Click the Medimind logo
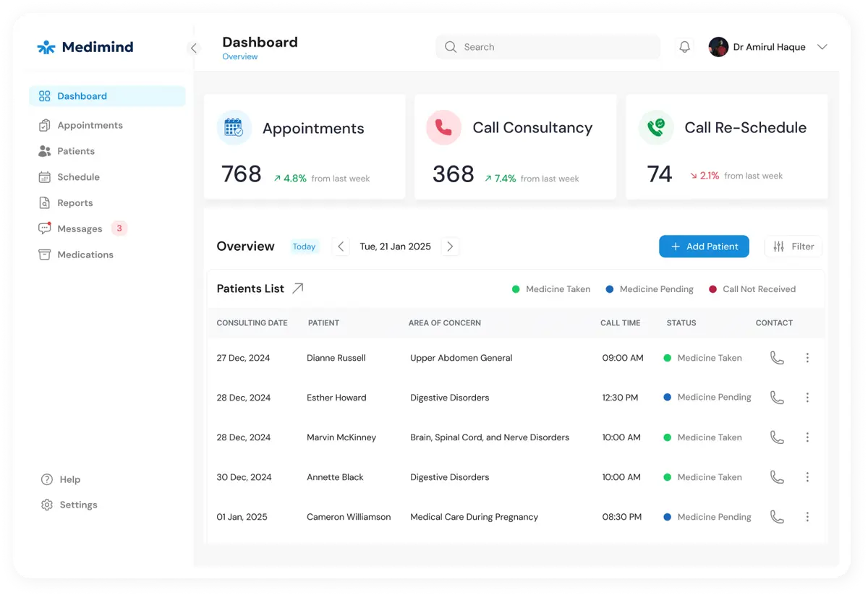The image size is (868, 595). pyautogui.click(x=85, y=47)
